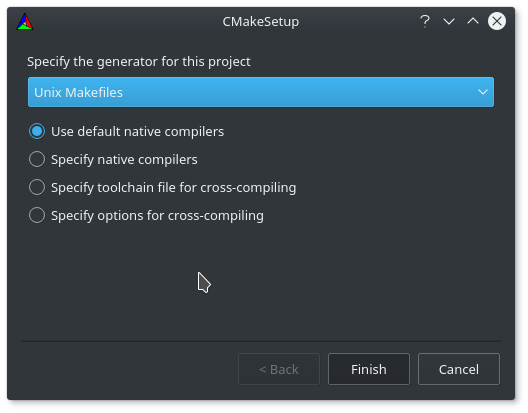Open the Unix Makefiles generator combo box
Viewport: 528px width, 413px height.
(x=261, y=92)
